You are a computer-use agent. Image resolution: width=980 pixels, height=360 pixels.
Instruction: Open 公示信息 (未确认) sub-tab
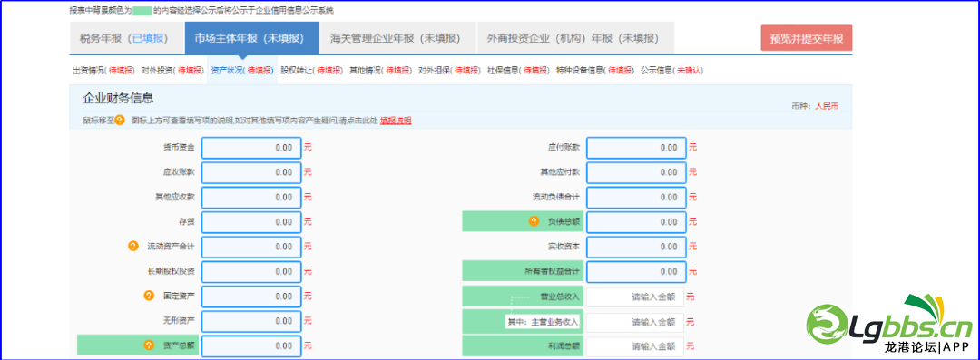point(671,71)
